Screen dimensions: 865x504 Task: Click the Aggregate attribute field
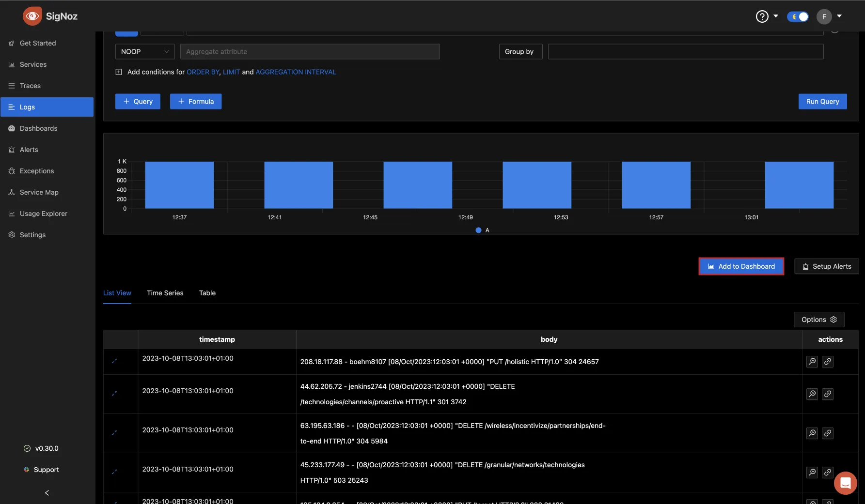click(x=310, y=52)
